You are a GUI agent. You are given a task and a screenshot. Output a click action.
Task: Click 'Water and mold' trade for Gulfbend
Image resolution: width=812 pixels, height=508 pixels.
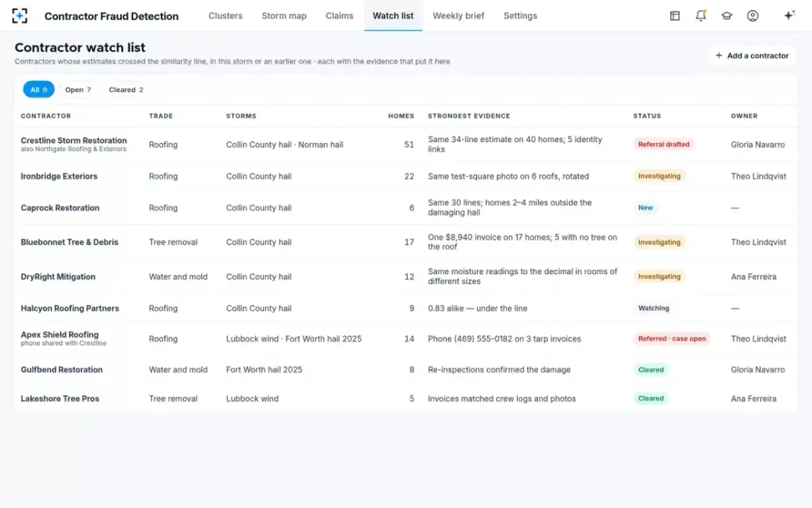pyautogui.click(x=178, y=370)
